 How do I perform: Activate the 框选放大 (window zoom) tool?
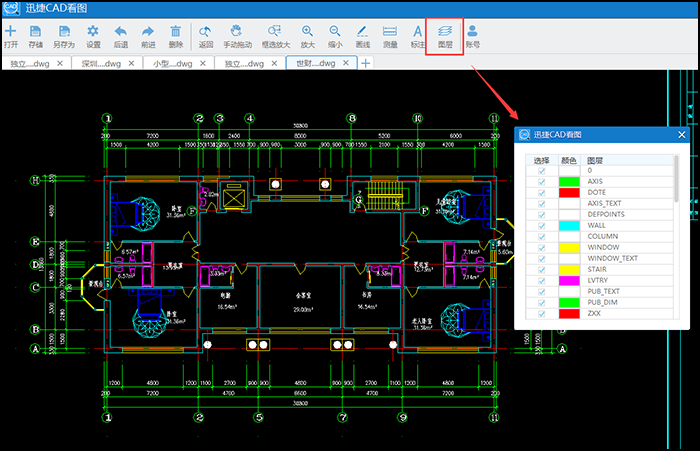[275, 36]
